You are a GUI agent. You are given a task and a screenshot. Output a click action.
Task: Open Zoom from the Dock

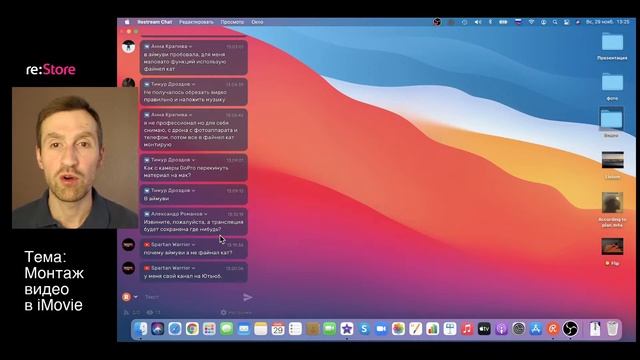pos(381,329)
